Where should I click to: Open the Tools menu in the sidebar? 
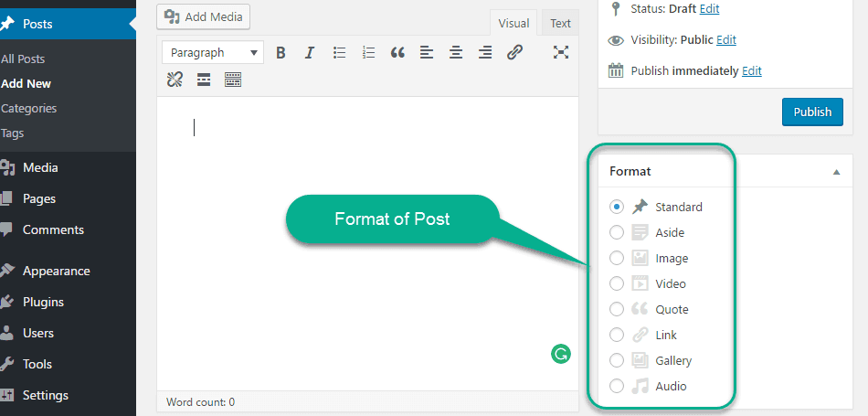[x=68, y=364]
